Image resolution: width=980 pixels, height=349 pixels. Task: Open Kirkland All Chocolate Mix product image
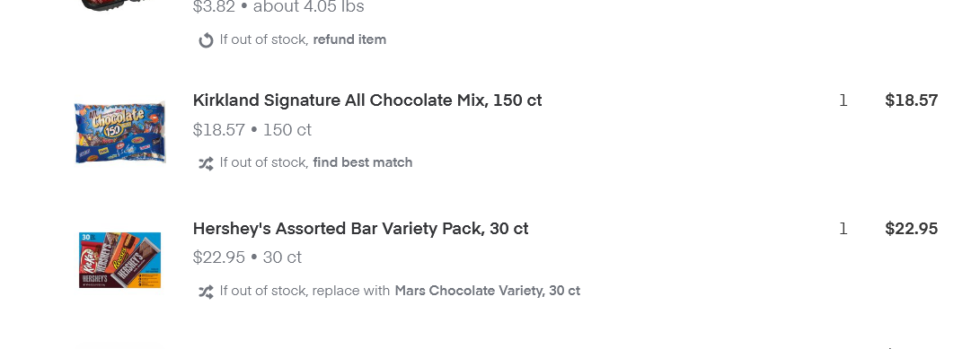[120, 133]
